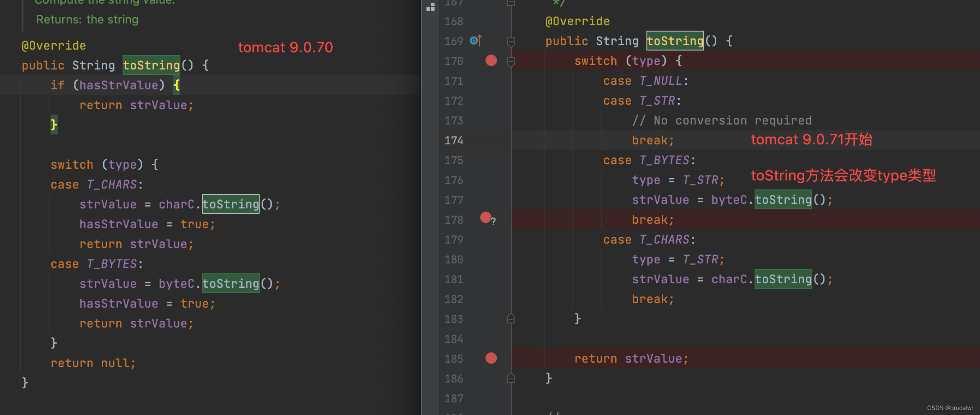Screen dimensions: 980x415
Task: Click 'case T_NULL:' on line 171
Action: 646,81
